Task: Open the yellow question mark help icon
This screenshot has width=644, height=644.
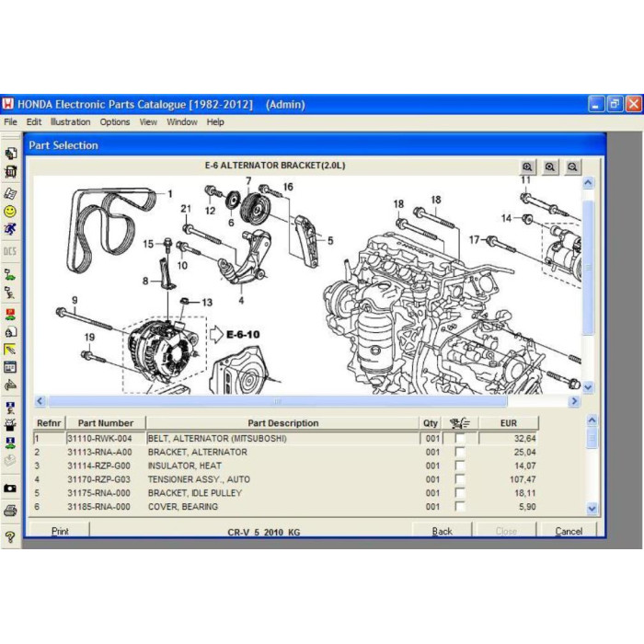Action: pyautogui.click(x=10, y=536)
